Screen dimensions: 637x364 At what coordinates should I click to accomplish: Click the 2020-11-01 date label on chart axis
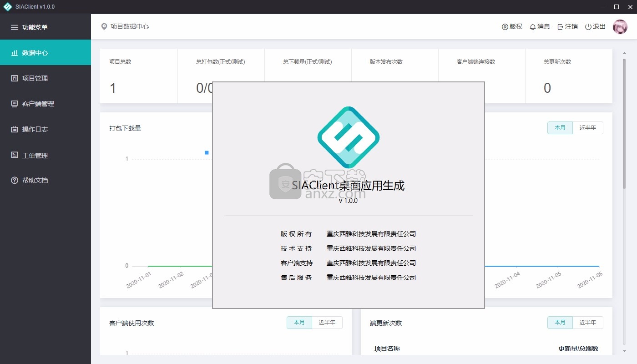[x=139, y=279]
